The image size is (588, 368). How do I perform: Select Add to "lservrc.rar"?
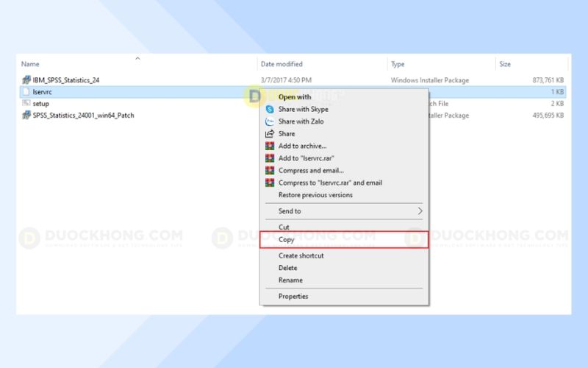coord(306,158)
